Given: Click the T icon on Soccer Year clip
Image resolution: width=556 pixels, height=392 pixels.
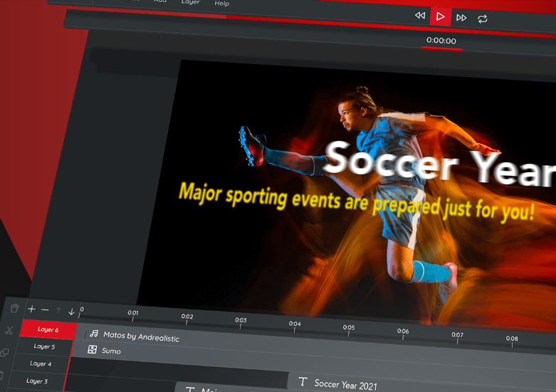Looking at the screenshot, I should tap(303, 381).
